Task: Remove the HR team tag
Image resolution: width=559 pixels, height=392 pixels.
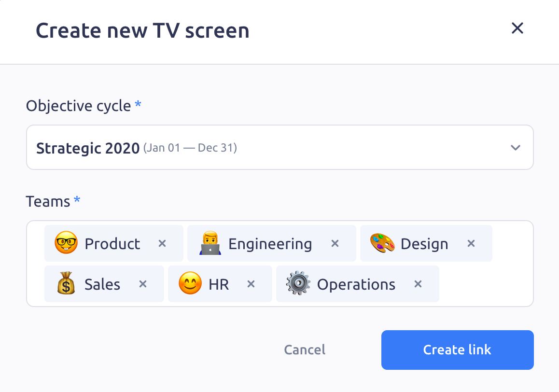Action: [251, 284]
